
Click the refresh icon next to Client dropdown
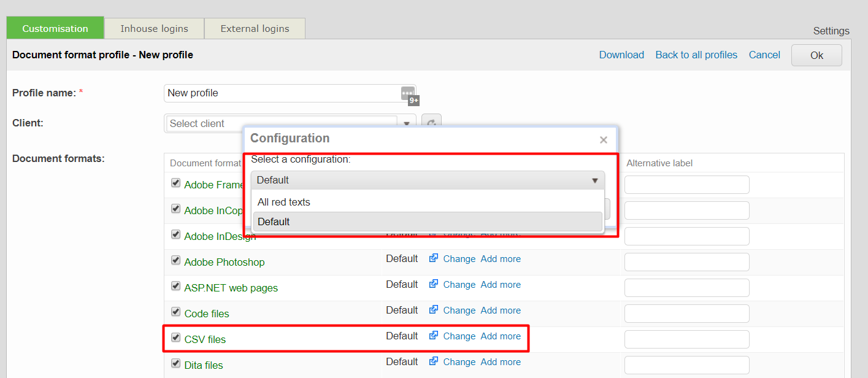(431, 123)
